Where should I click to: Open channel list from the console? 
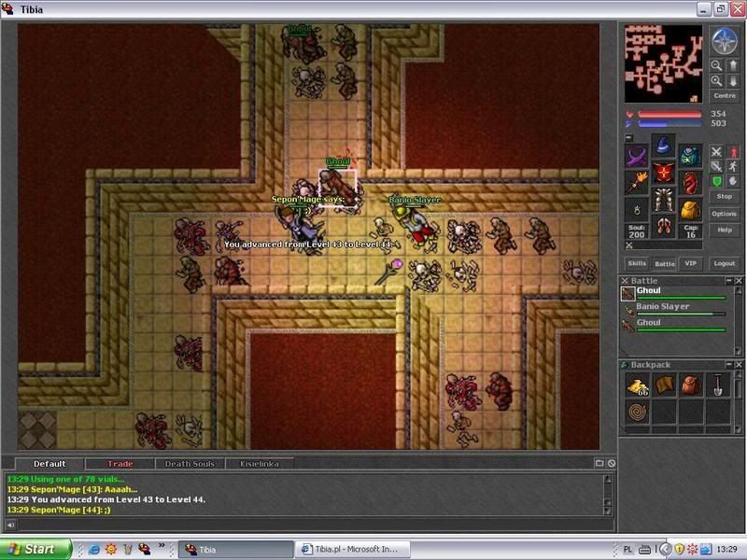point(599,463)
